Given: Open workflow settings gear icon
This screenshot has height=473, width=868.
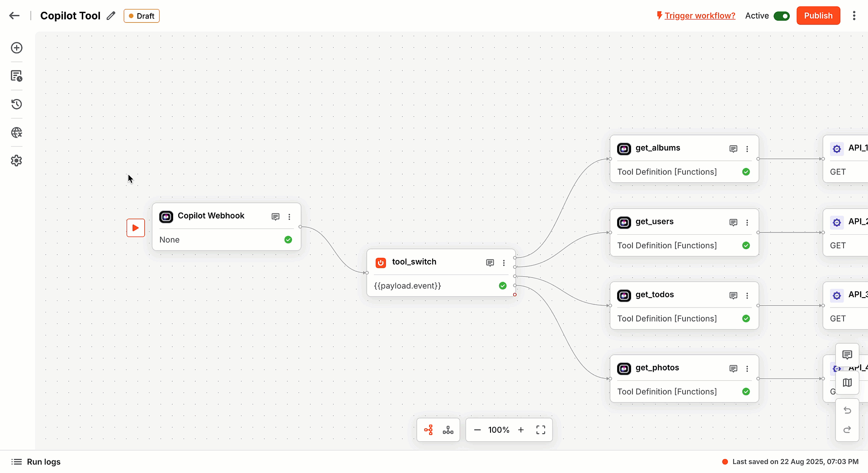Looking at the screenshot, I should pyautogui.click(x=17, y=161).
